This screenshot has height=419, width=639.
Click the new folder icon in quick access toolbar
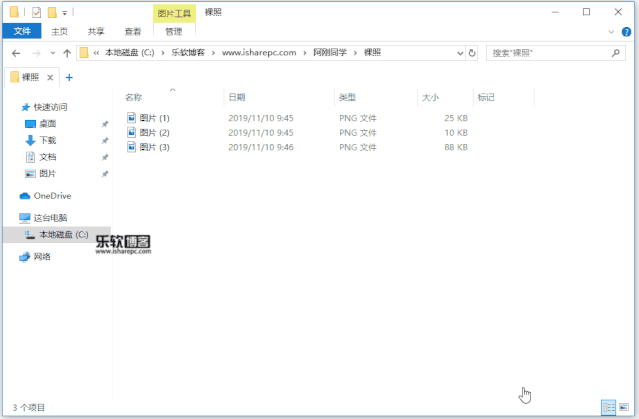[x=52, y=13]
